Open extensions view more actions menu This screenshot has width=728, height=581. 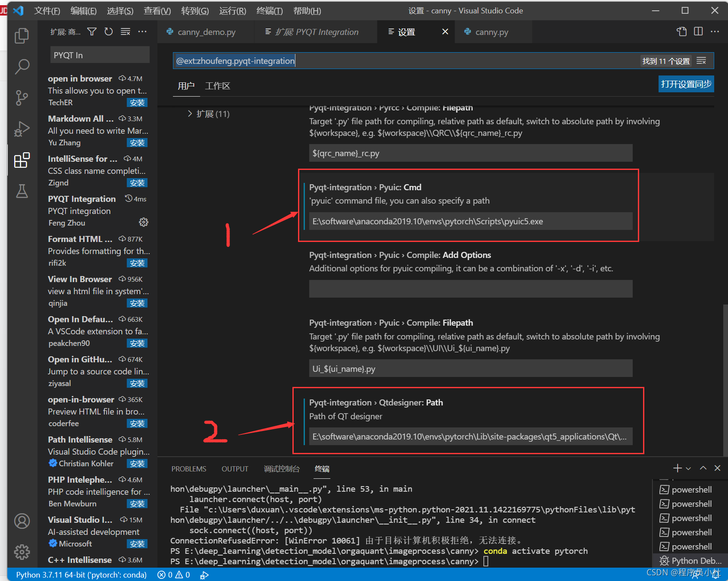(x=142, y=31)
